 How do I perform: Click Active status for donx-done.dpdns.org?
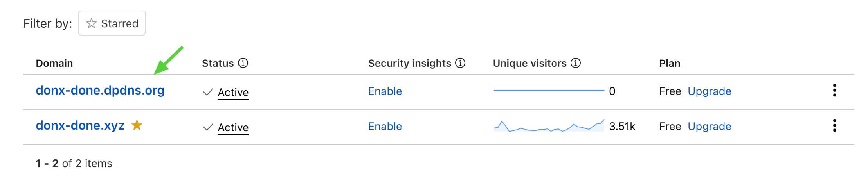click(x=233, y=92)
